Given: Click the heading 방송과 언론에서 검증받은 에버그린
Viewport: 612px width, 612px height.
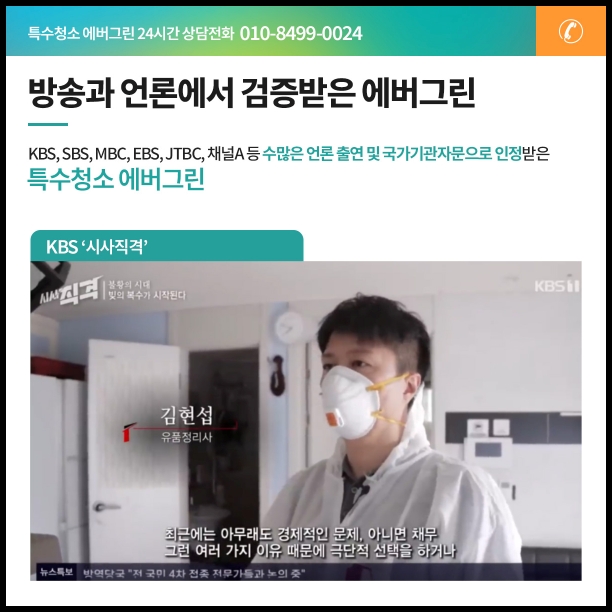Looking at the screenshot, I should [x=252, y=93].
